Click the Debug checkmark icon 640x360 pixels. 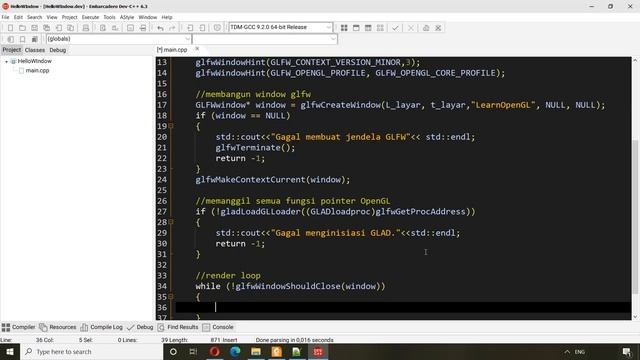pos(395,28)
